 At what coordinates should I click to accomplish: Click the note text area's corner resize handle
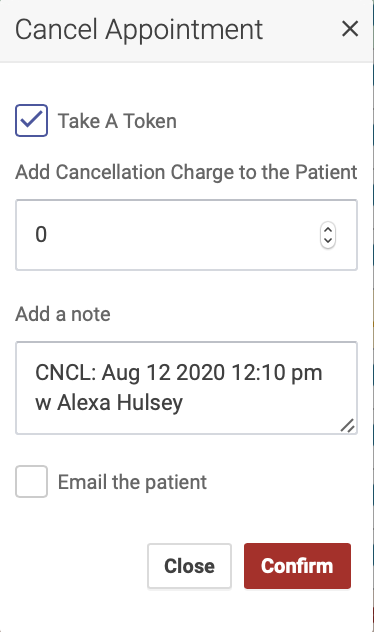pyautogui.click(x=347, y=426)
